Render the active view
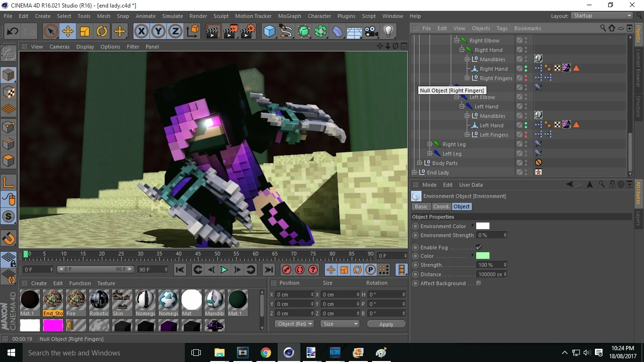The image size is (644, 362). (x=214, y=32)
